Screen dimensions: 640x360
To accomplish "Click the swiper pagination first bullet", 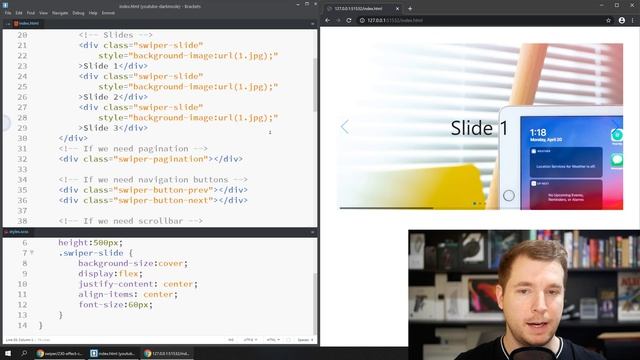I will pyautogui.click(x=474, y=203).
